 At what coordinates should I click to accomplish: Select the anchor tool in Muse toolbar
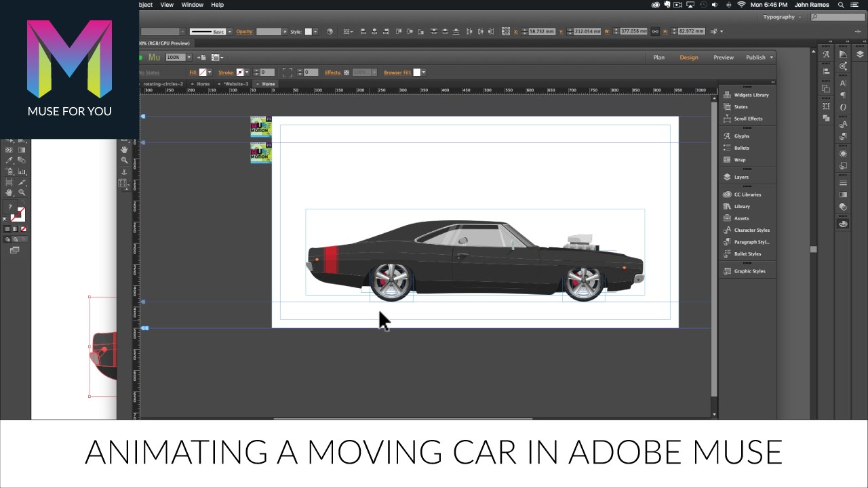tap(124, 171)
